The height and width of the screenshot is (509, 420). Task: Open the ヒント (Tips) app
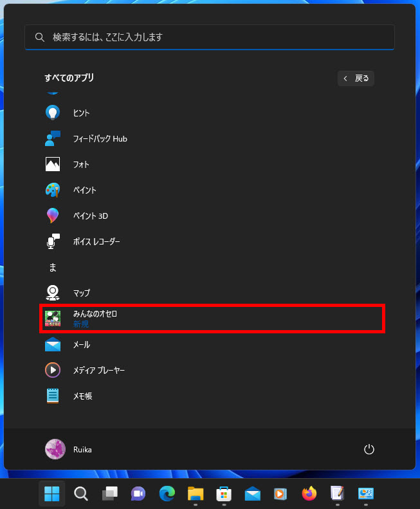[x=81, y=113]
